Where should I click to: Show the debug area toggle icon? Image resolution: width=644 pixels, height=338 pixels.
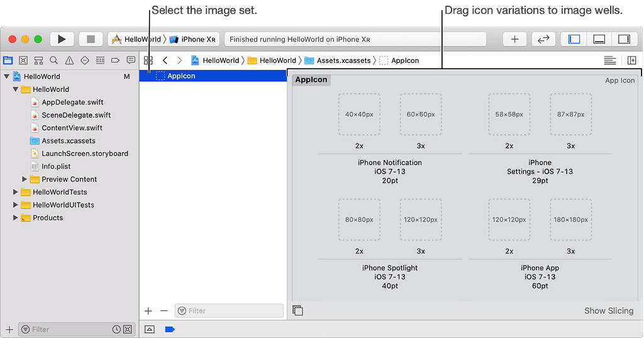150,329
